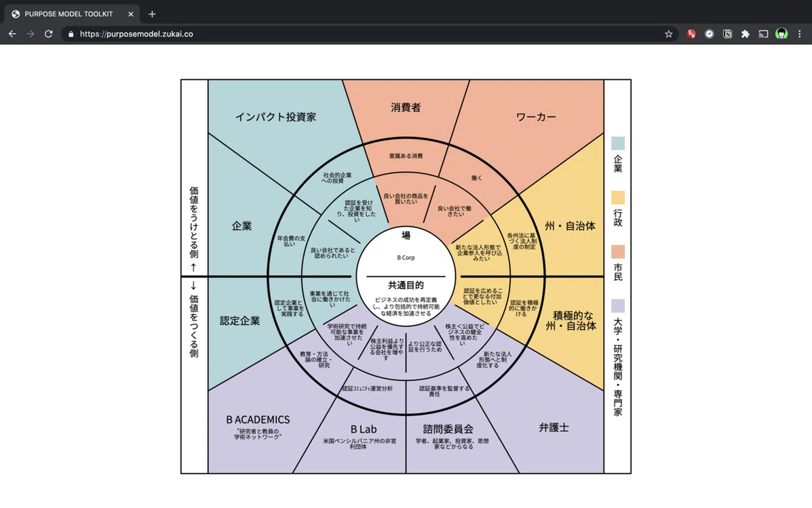Viewport: 812px width, 508px height.
Task: Click the B Corp text in the center
Action: click(x=406, y=257)
